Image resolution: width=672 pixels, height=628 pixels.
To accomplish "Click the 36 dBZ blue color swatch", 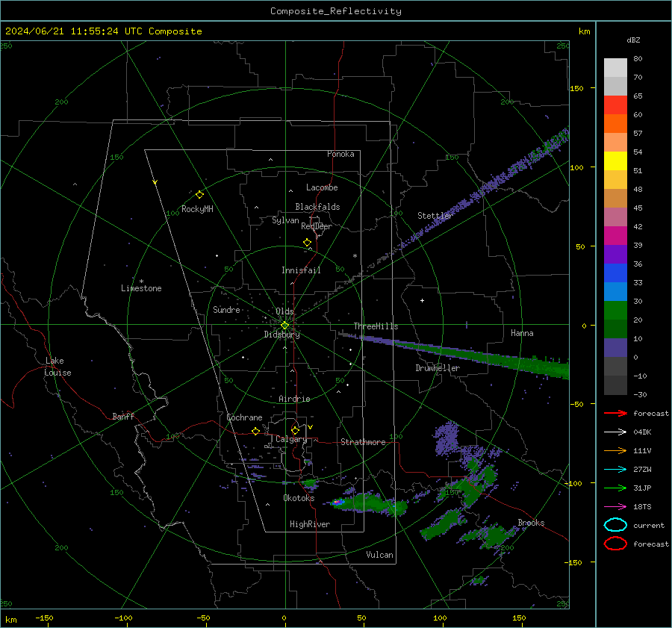I will tap(615, 273).
